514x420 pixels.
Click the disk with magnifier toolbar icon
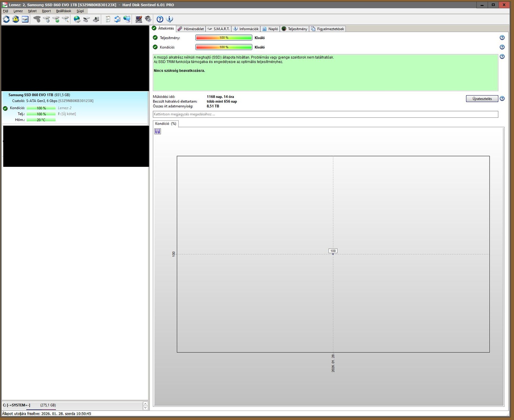65,19
